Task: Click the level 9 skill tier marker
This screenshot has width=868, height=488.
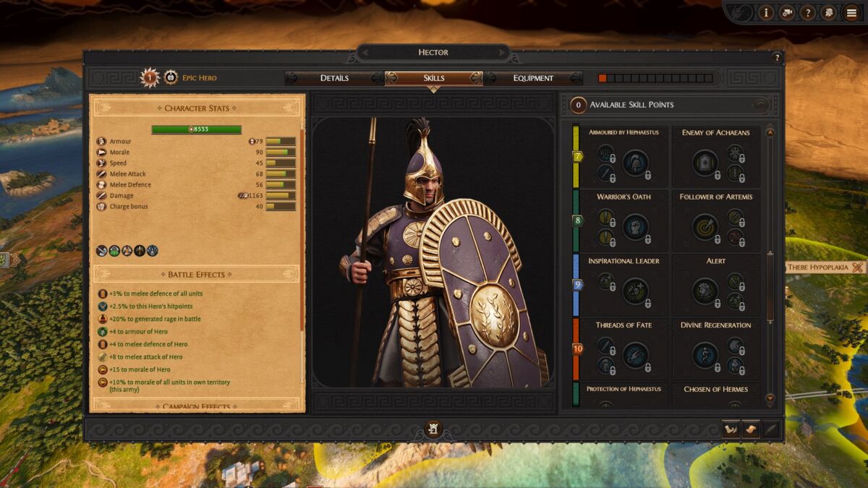Action: 577,285
